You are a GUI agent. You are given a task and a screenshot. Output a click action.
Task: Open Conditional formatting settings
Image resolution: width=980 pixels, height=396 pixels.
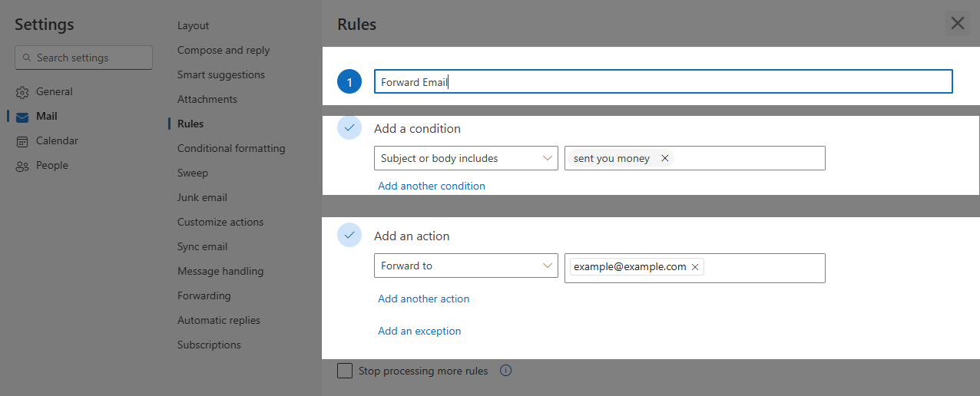point(231,148)
